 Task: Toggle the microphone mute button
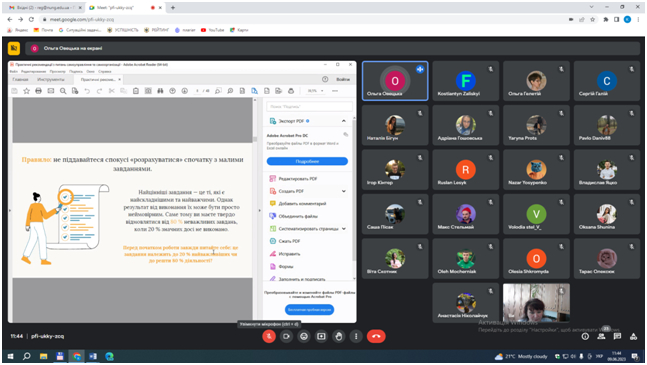(x=269, y=336)
